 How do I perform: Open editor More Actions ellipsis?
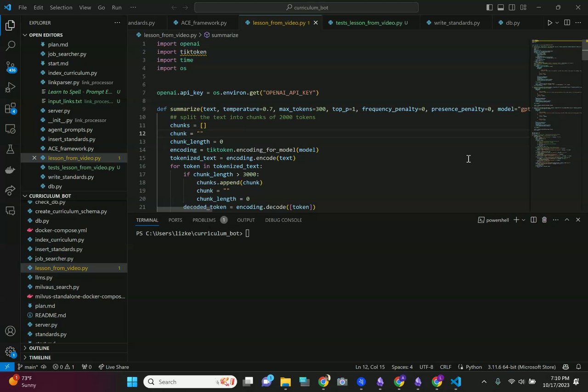click(579, 23)
